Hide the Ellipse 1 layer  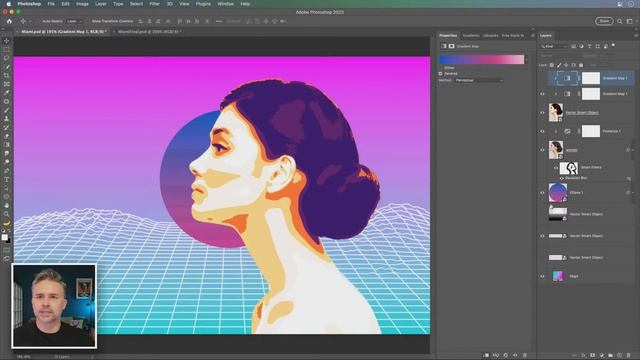click(542, 193)
